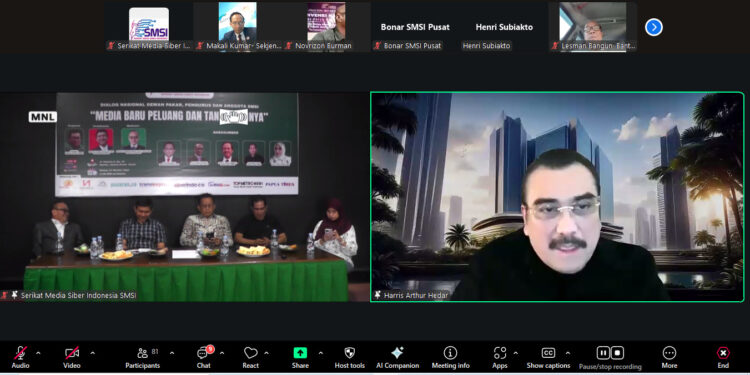Click the MNL badge on panel video
Viewport: 750px width, 375px height.
(x=43, y=117)
